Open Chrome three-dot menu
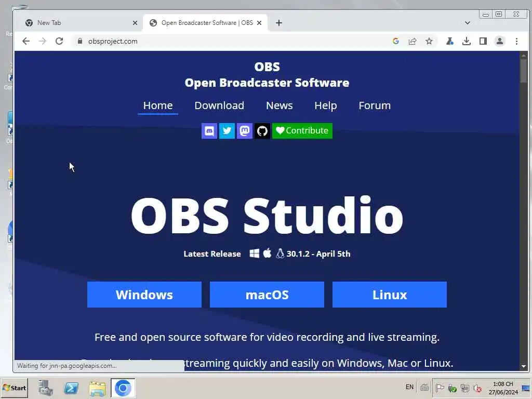The width and height of the screenshot is (532, 399). pyautogui.click(x=516, y=41)
